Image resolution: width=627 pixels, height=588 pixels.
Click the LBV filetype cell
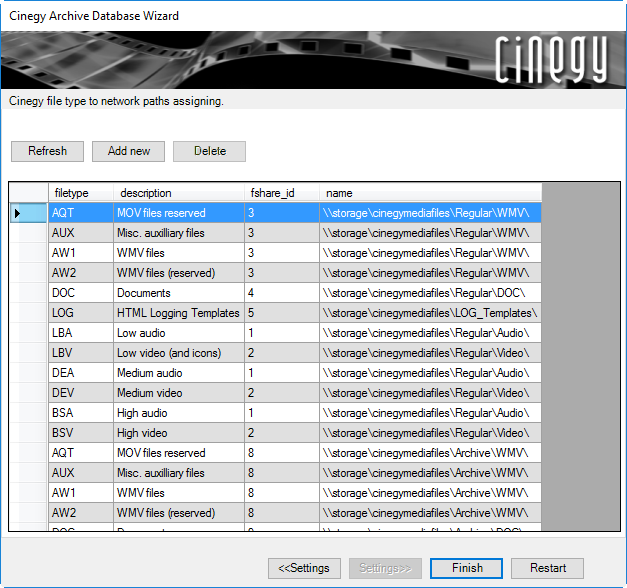(81, 353)
